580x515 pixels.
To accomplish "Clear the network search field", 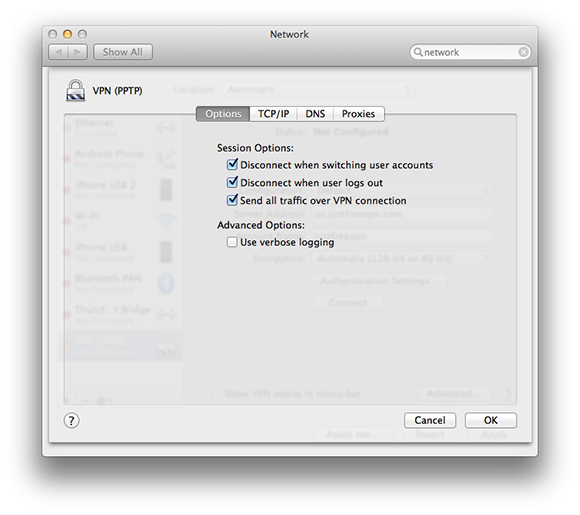I will coord(523,52).
